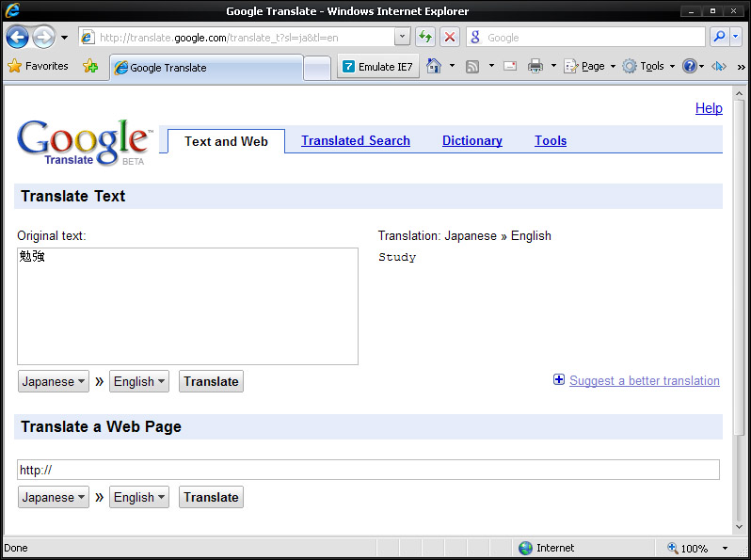Open the Translated Search tab

pyautogui.click(x=356, y=140)
